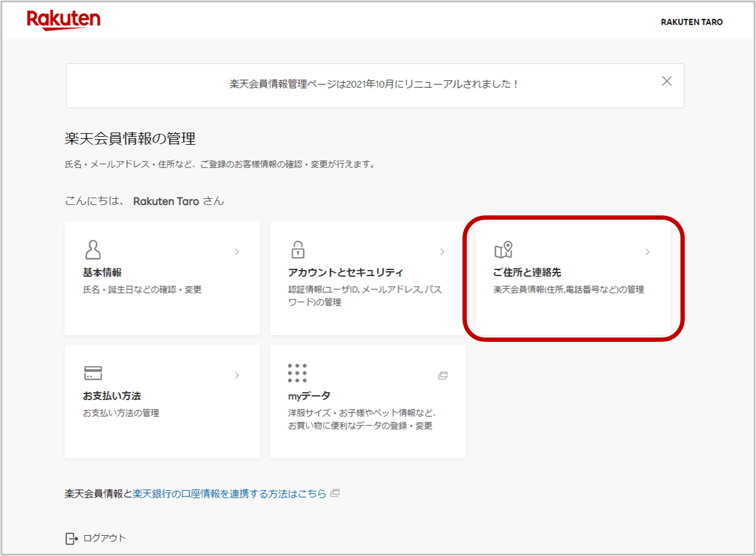
Task: Click the padlock icon for アカウントとセキュリティ
Action: [298, 249]
